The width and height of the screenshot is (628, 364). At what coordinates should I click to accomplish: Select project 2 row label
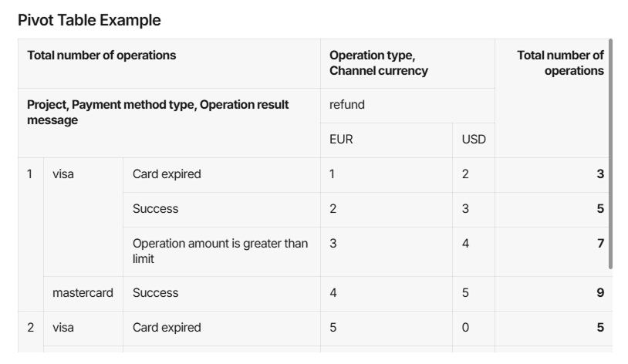(30, 332)
